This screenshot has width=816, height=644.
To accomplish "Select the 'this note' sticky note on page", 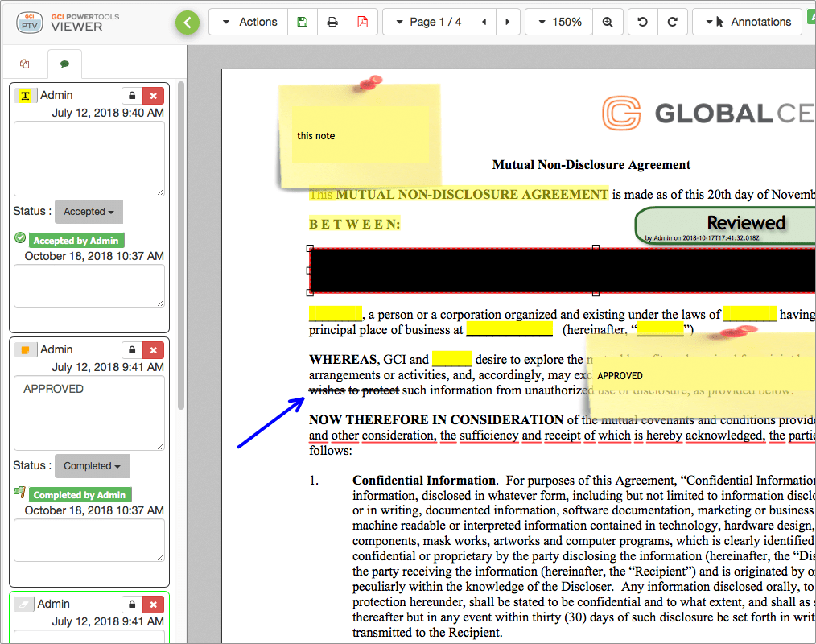I will (360, 136).
